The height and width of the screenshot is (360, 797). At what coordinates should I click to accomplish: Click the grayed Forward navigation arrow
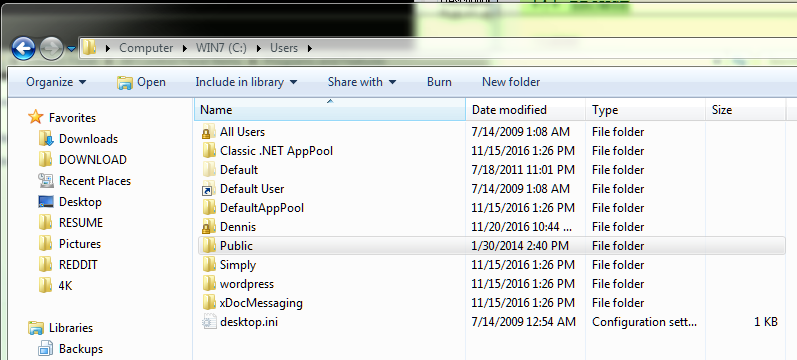[x=51, y=49]
